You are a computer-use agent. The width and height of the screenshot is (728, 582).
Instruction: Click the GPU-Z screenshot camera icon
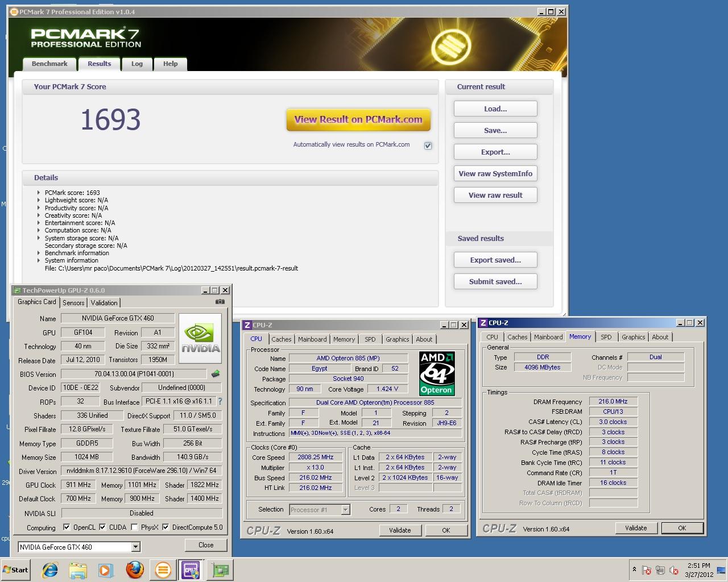[x=220, y=302]
